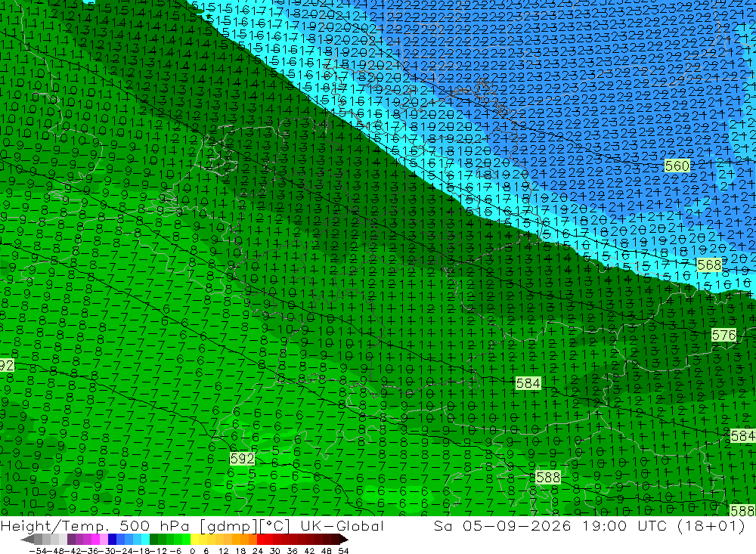Click the 576 height contour label
This screenshot has height=554, width=756.
click(x=723, y=335)
